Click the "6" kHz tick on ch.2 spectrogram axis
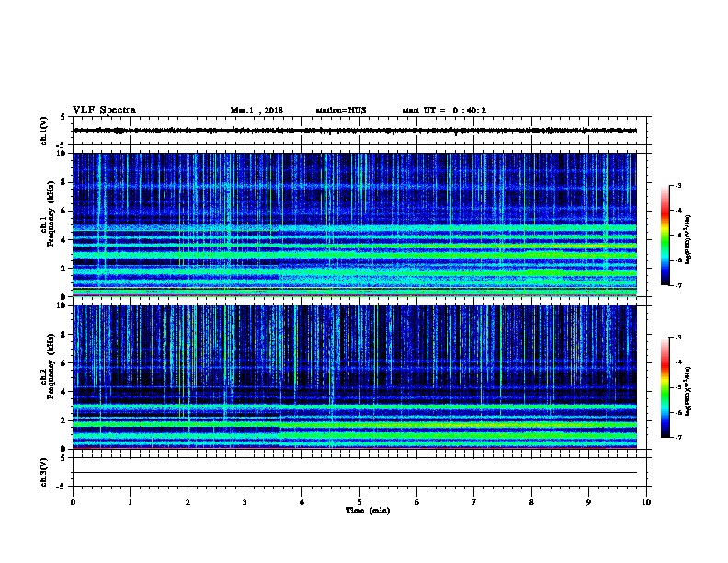This screenshot has width=728, height=563. coord(63,363)
